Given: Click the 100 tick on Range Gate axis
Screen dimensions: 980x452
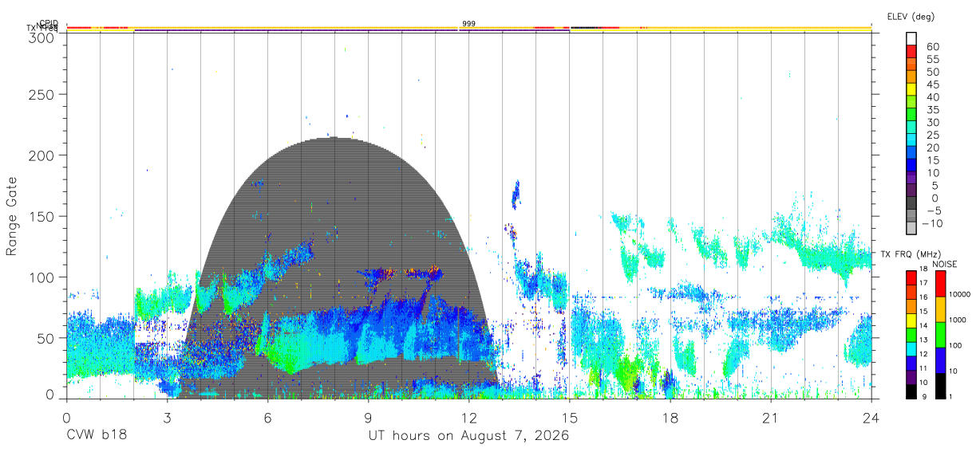Looking at the screenshot, I should pos(41,277).
